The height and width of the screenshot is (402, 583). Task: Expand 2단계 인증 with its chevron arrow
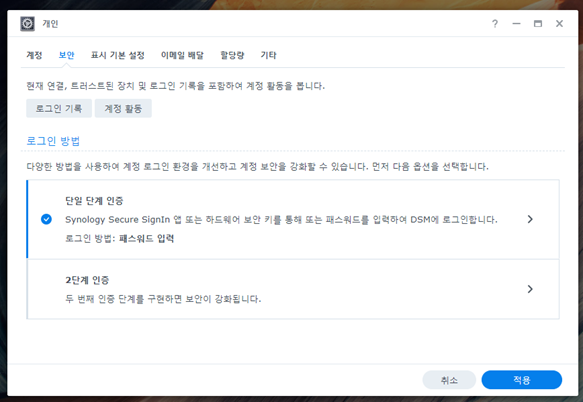click(530, 289)
